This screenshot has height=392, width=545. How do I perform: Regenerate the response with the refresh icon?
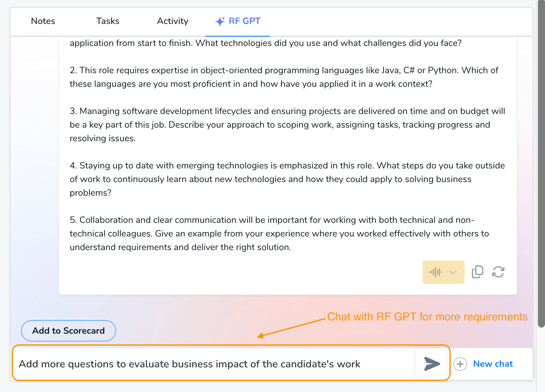(x=498, y=272)
